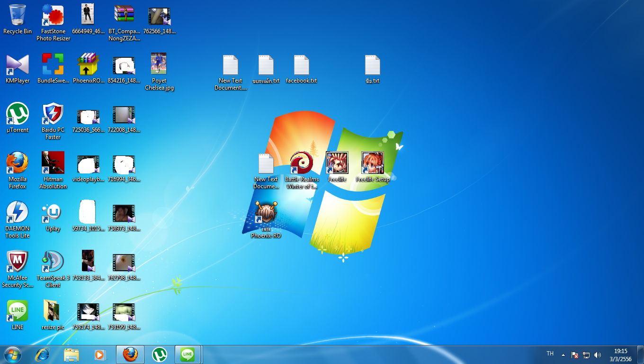Select the LINE shortcut on the desktop
The image size is (644, 364).
[18, 315]
